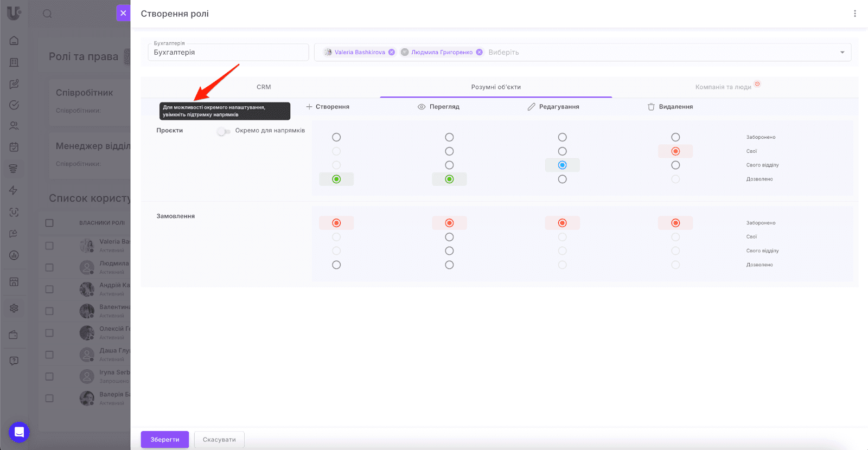This screenshot has width=868, height=450.
Task: Open the wallet icon in the sidebar
Action: click(14, 335)
